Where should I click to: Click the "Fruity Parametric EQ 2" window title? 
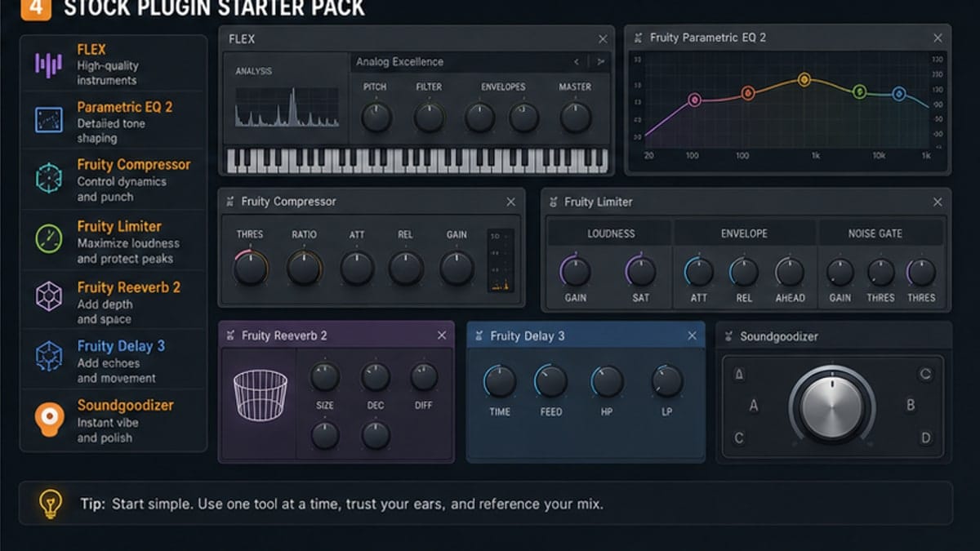708,38
